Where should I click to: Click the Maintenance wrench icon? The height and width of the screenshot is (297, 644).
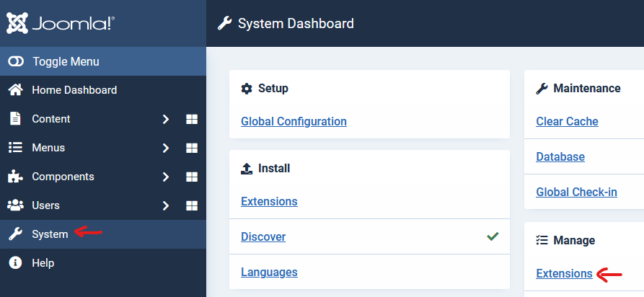(542, 89)
